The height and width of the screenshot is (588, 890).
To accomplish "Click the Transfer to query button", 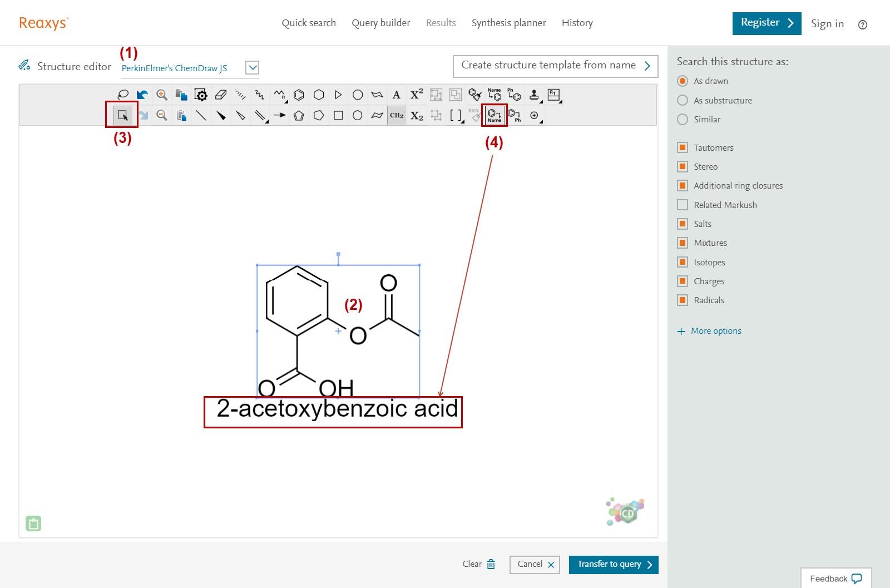I will (613, 564).
